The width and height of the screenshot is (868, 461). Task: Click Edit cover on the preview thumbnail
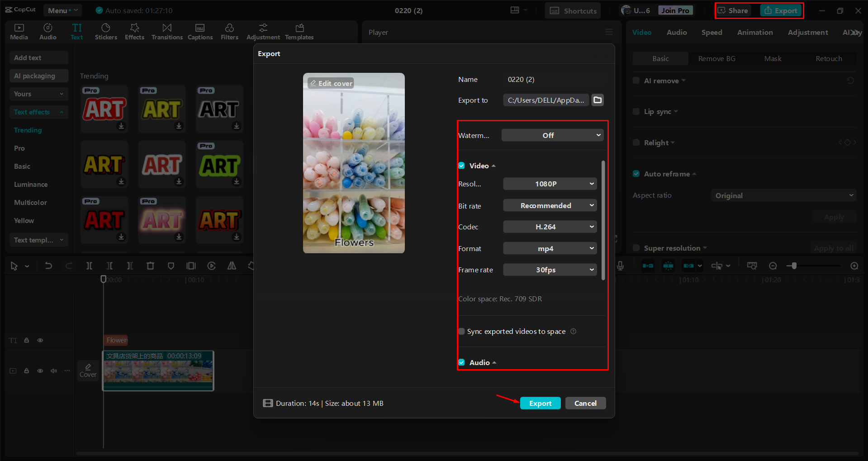(x=331, y=83)
